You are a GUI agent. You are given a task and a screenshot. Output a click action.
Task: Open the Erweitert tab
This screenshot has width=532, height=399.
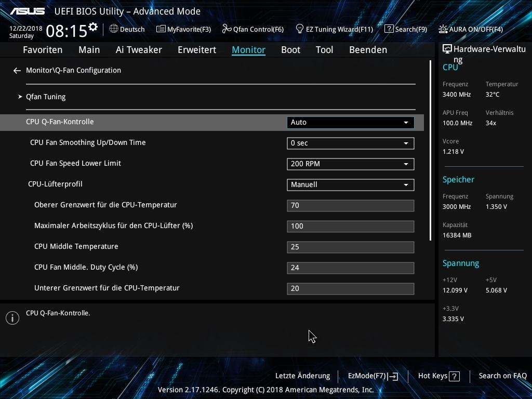click(197, 50)
